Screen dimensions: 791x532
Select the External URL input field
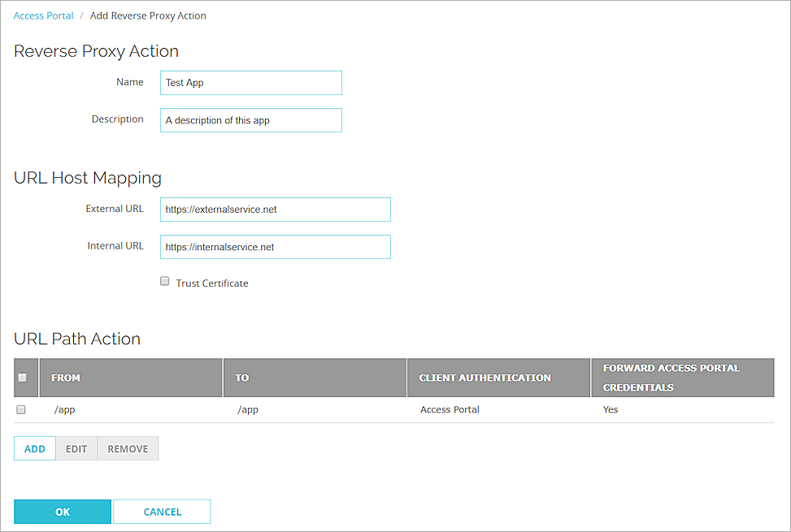[x=275, y=210]
